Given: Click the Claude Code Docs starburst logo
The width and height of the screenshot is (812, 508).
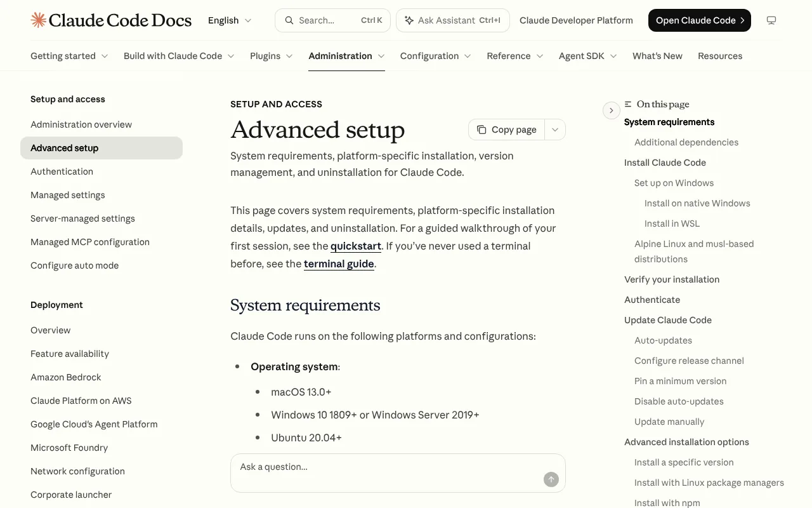Looking at the screenshot, I should click(38, 20).
